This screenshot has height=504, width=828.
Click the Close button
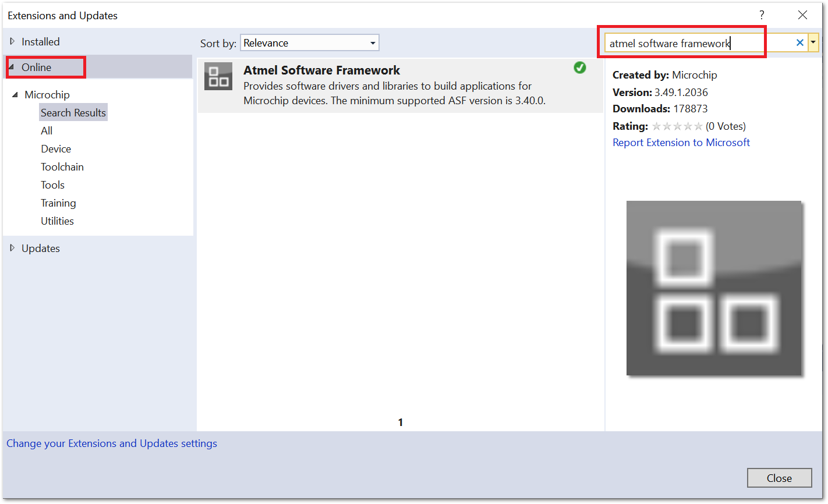click(779, 478)
